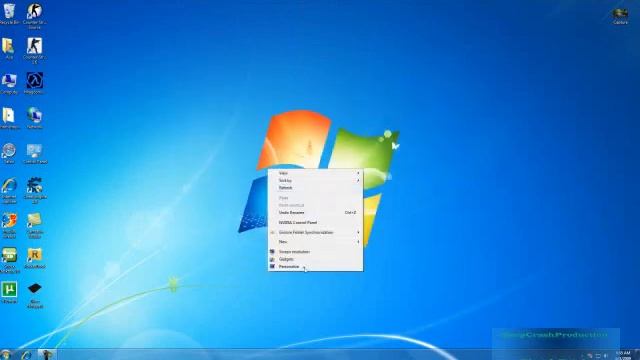Screen dimensions: 640x360
Task: Launch the Counter-Strike 1.6 shortcut
Action: [x=35, y=50]
